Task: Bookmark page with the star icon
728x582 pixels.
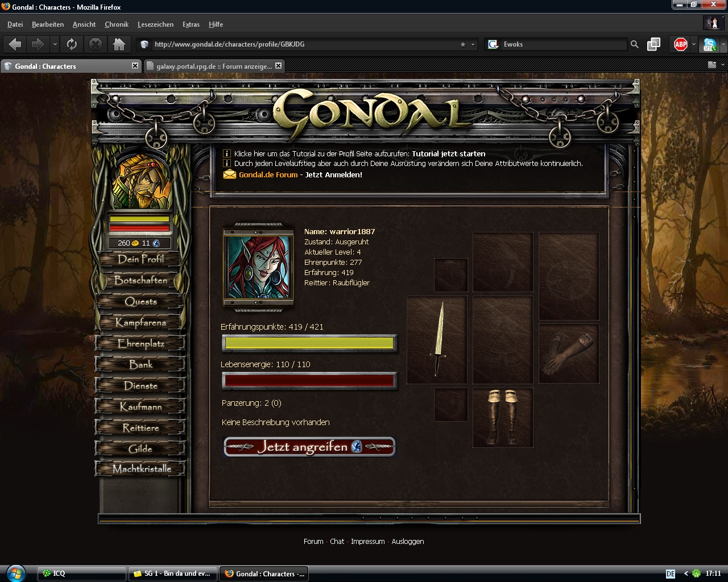Action: [x=463, y=44]
